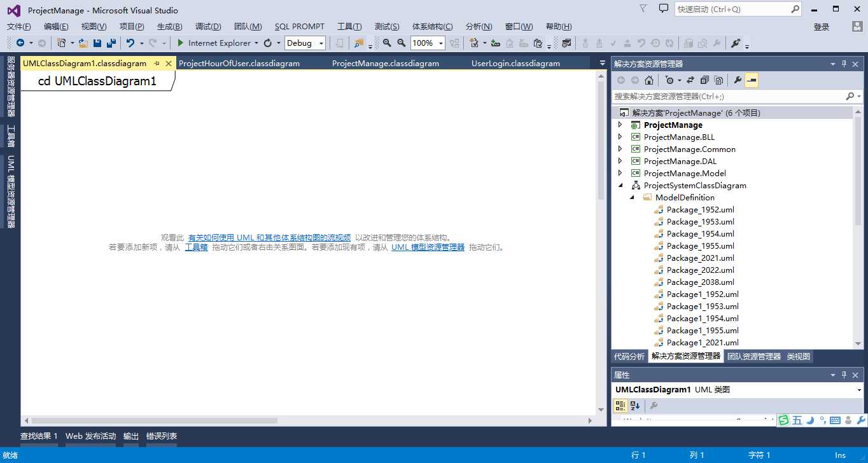Image resolution: width=868 pixels, height=463 pixels.
Task: Switch to UserLogin.classdiagram tab
Action: click(515, 63)
